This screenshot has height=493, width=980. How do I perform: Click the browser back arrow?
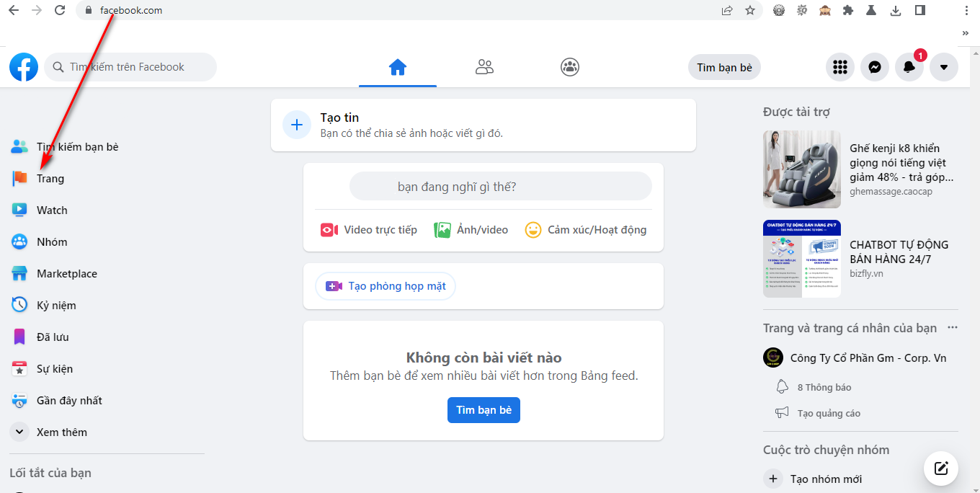click(x=14, y=10)
